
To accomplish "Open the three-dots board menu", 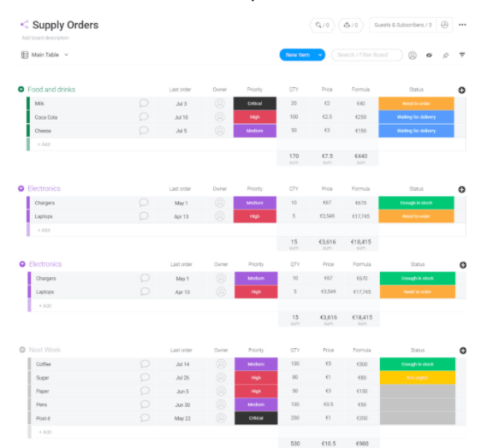I will click(462, 25).
